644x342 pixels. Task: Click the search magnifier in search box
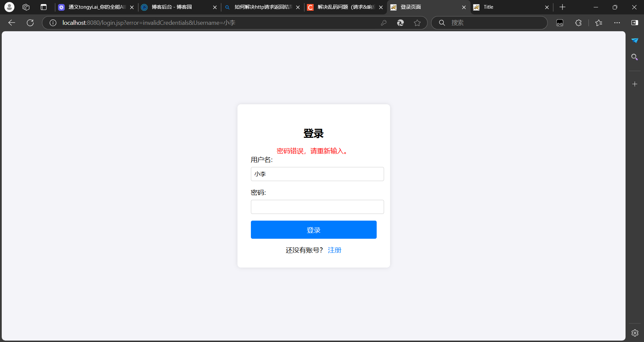[442, 23]
